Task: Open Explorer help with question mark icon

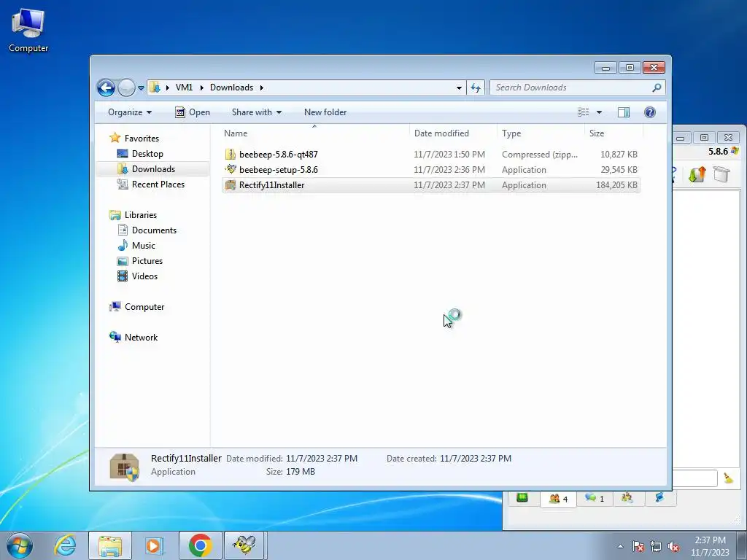Action: pyautogui.click(x=649, y=112)
